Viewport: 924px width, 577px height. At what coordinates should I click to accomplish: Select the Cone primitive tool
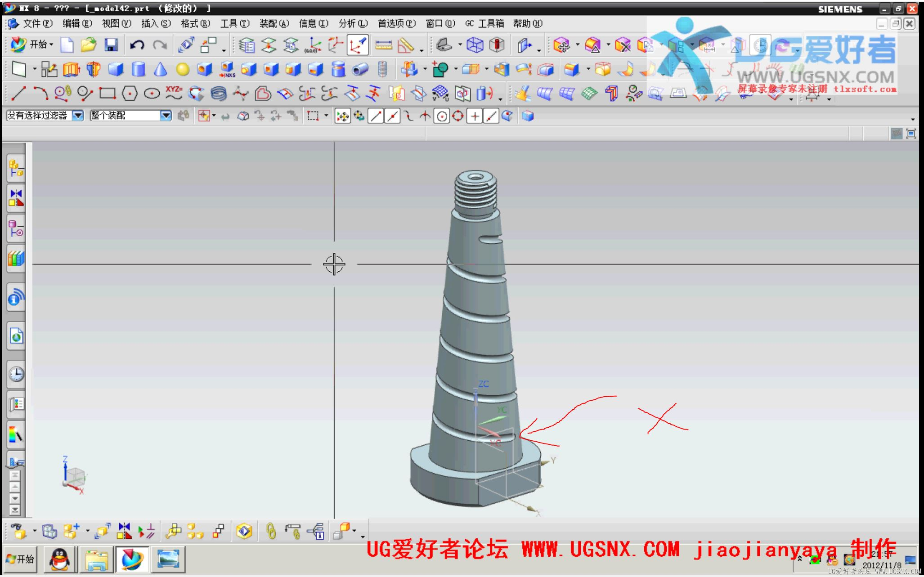pos(160,69)
